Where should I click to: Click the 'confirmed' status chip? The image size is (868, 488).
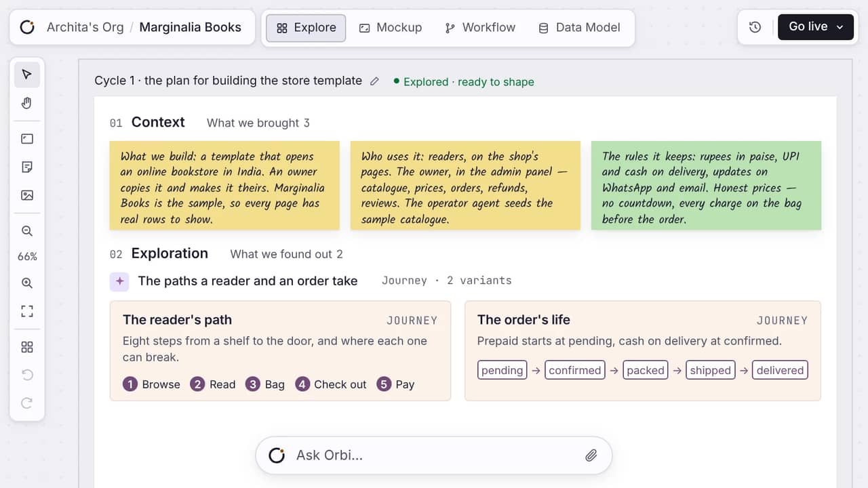[575, 370]
